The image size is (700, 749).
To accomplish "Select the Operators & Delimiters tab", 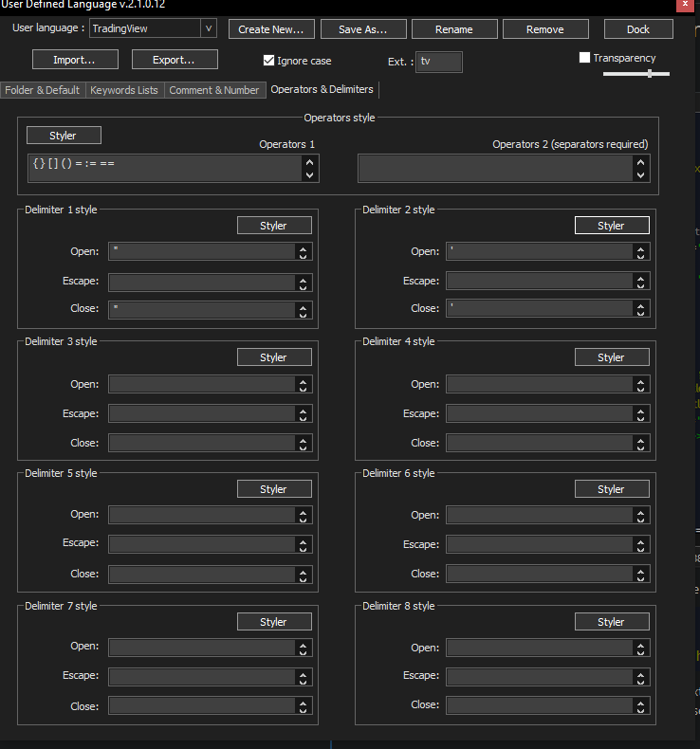I will pyautogui.click(x=322, y=89).
